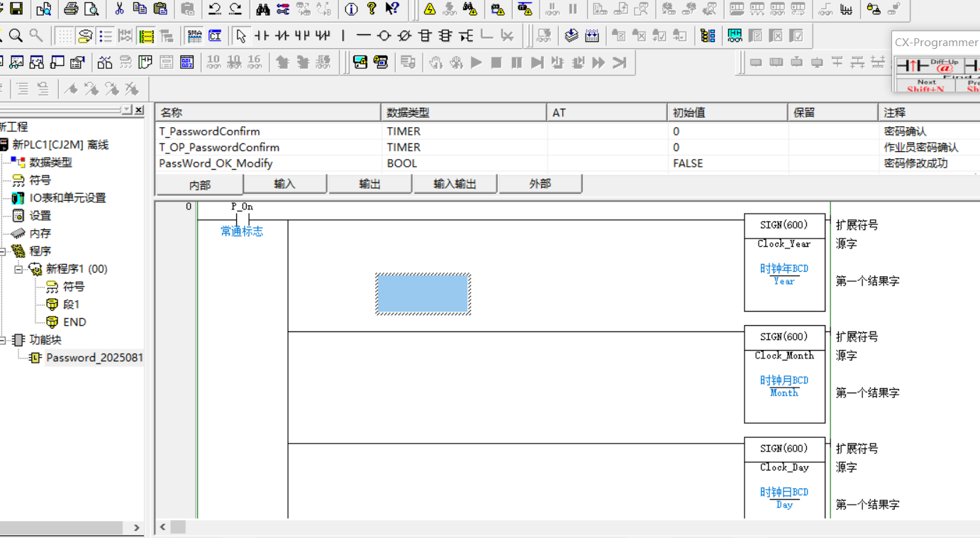Screen dimensions: 980x538
Task: Click the zoom in magnifier icon
Action: pos(16,35)
